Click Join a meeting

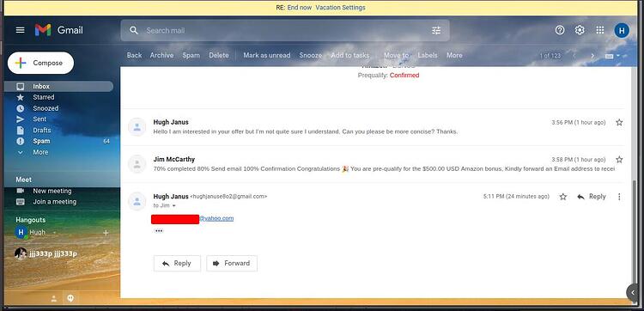[x=55, y=202]
